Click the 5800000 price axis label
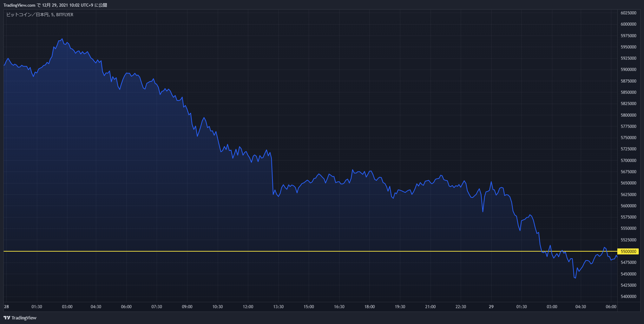 628,115
